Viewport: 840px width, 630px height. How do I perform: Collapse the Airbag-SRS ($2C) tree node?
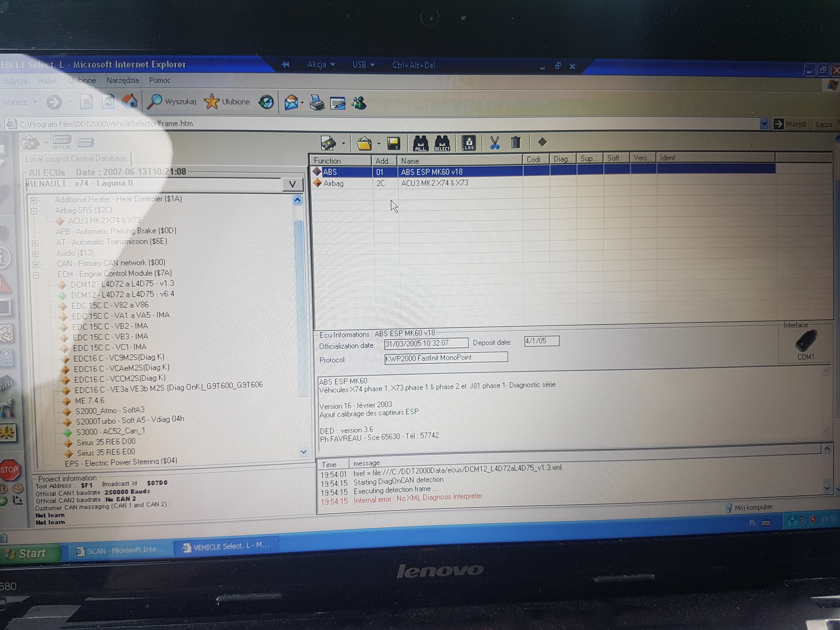(34, 211)
